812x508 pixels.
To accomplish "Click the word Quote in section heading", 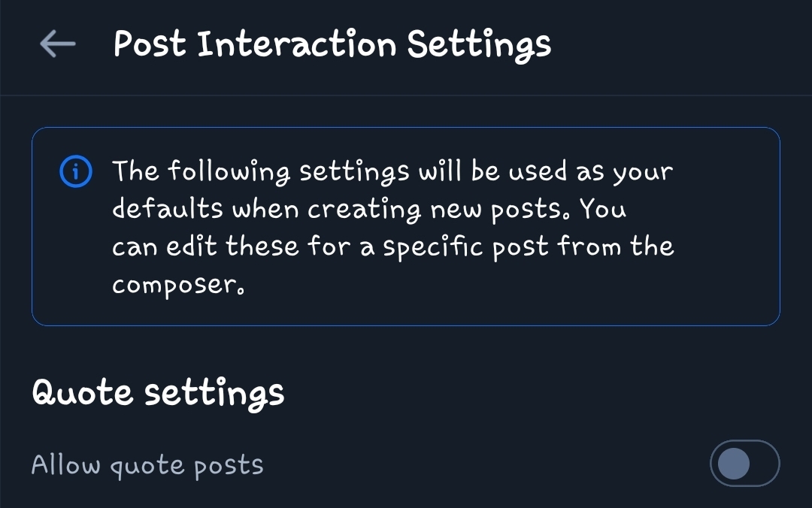I will point(83,393).
